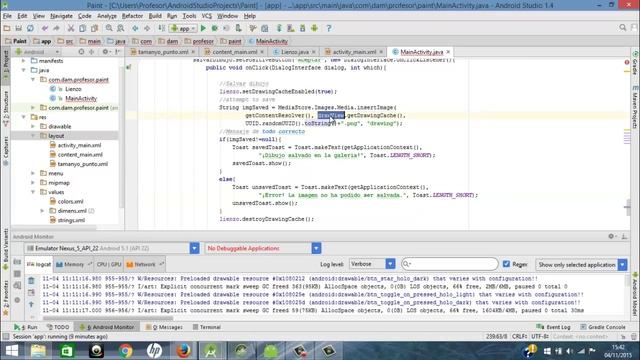640x360 pixels.
Task: Expand the menu folder
Action: [33, 173]
